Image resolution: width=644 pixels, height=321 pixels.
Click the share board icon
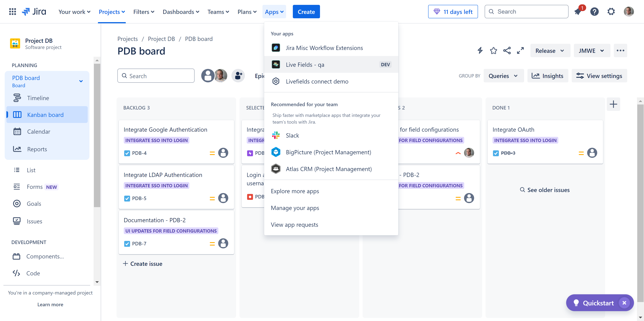507,51
